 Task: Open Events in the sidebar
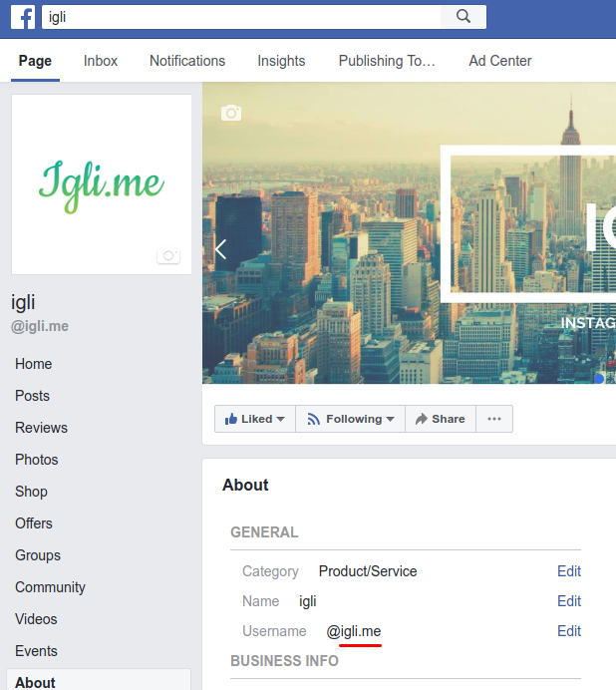click(x=36, y=651)
